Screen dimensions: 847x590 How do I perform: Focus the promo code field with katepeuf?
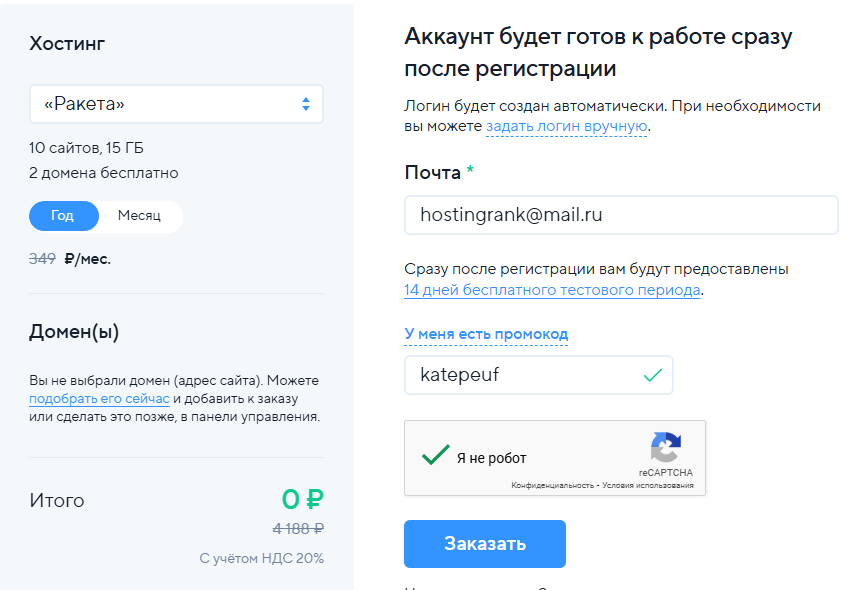click(x=539, y=375)
